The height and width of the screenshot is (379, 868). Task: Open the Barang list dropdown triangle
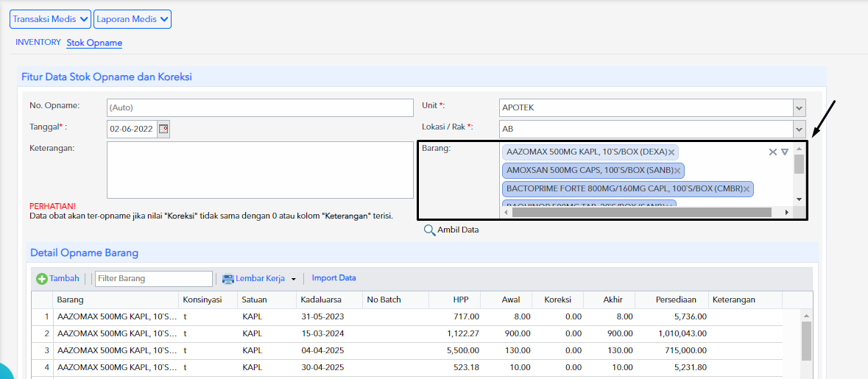pyautogui.click(x=784, y=152)
